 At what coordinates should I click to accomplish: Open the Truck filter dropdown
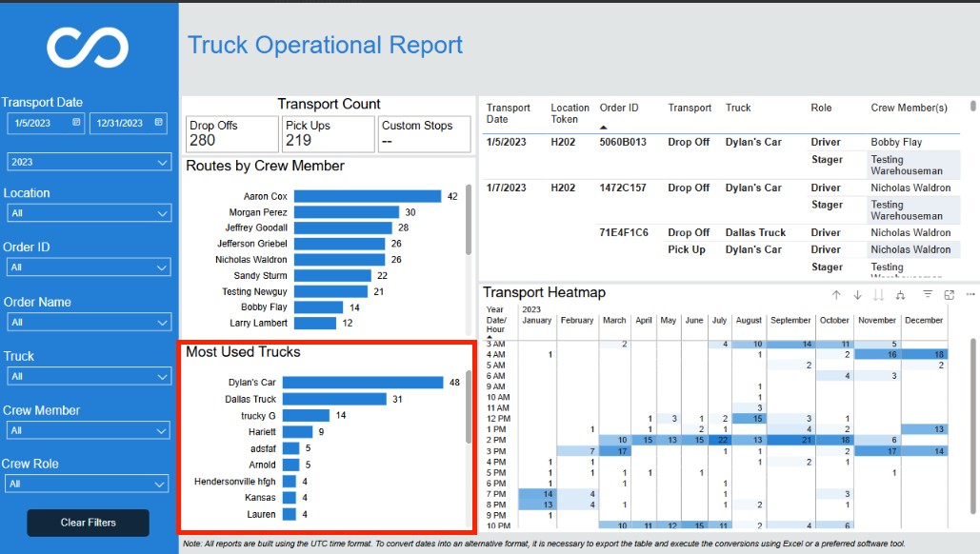pyautogui.click(x=89, y=377)
